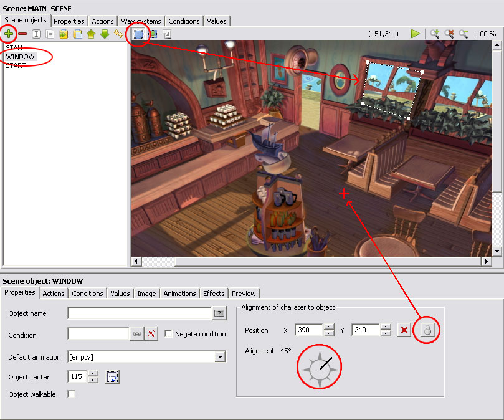504x420 pixels.
Task: Copy the selected scene object
Action: [50, 34]
